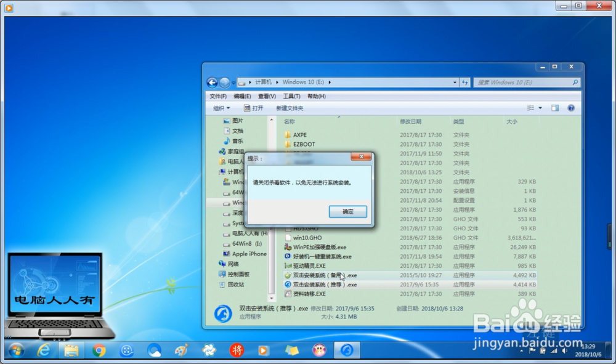Click 回收站 in the navigation pane

click(x=236, y=285)
